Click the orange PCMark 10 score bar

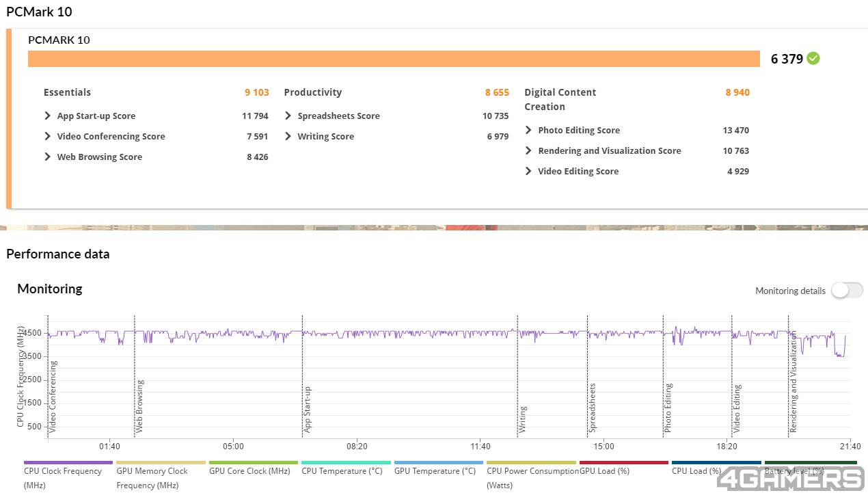394,59
